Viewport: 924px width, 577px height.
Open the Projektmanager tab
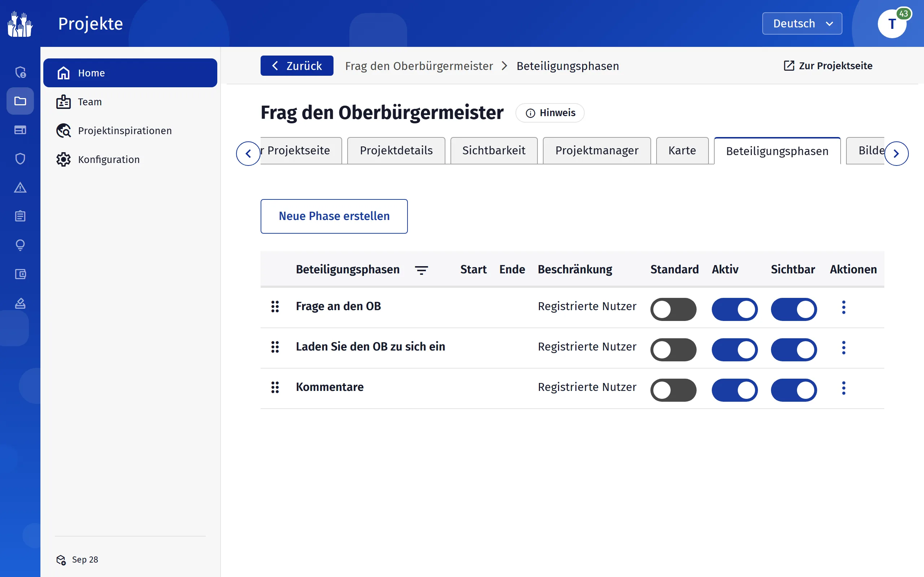[x=597, y=151]
